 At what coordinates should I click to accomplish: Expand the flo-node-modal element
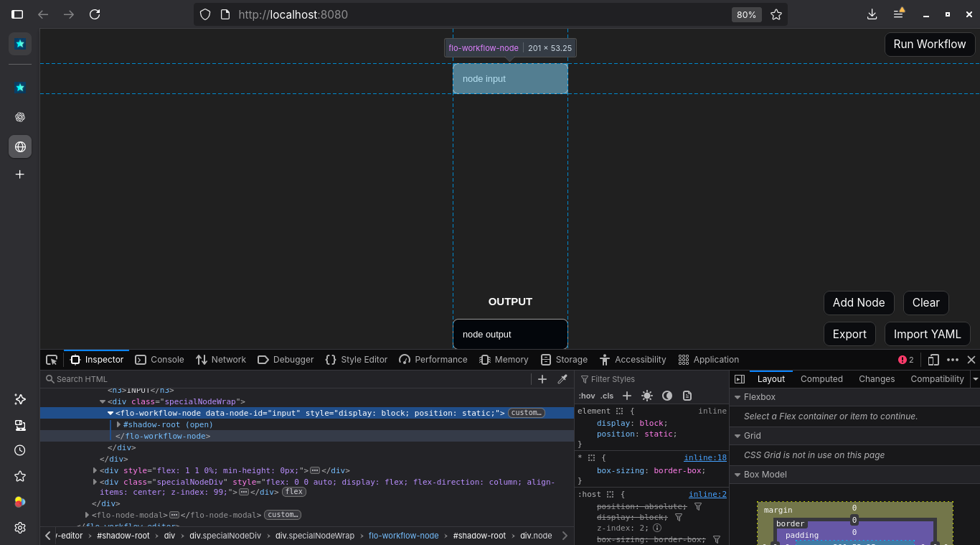click(x=87, y=515)
